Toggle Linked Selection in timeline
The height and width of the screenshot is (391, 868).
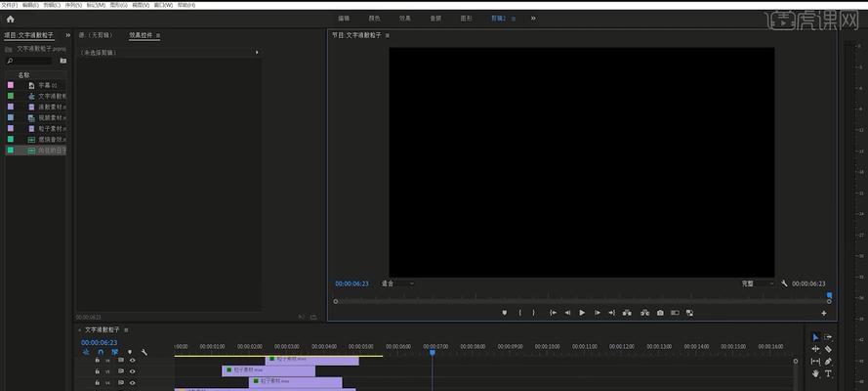[114, 352]
